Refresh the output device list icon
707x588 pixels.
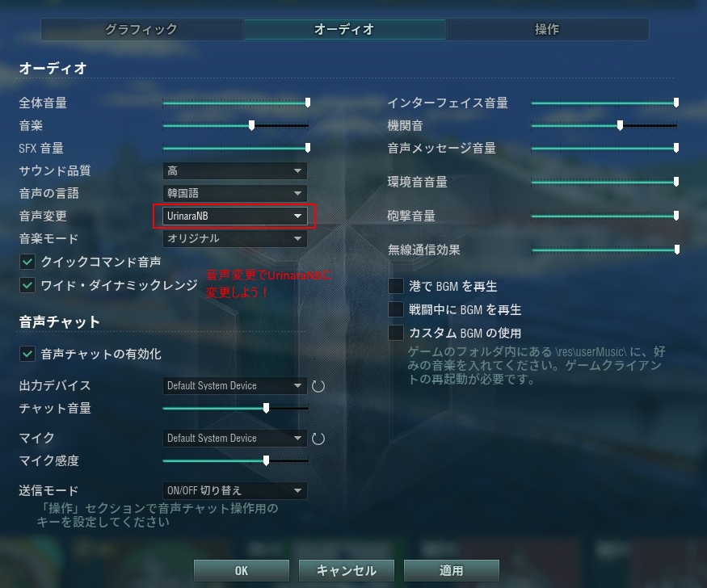click(318, 386)
